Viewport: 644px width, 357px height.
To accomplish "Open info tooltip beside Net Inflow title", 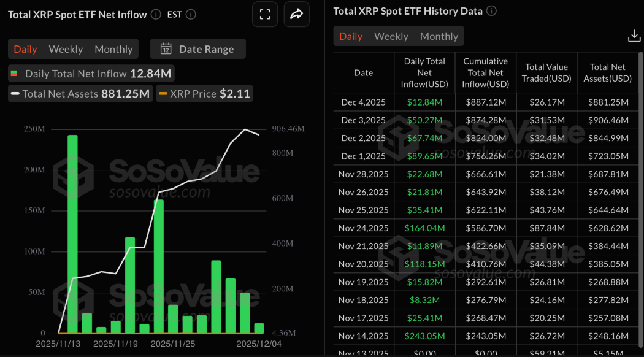I will (x=157, y=14).
